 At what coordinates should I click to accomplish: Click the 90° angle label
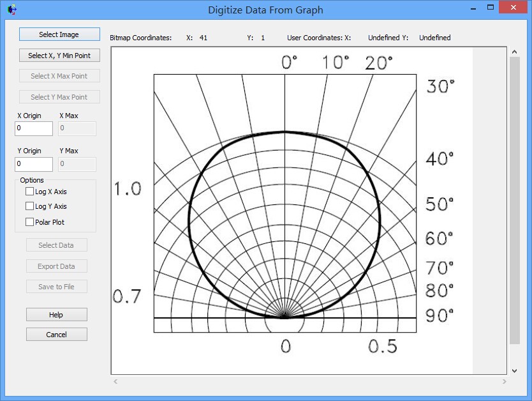point(440,316)
